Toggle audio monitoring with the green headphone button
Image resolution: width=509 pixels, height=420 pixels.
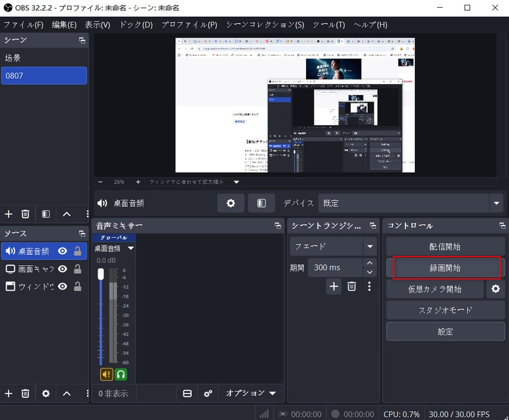tap(121, 375)
